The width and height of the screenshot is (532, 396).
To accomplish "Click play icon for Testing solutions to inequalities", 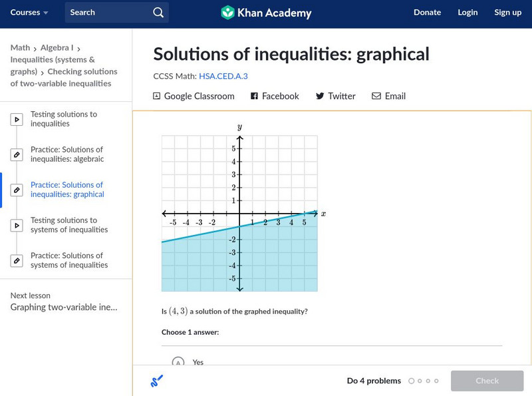I will (17, 119).
